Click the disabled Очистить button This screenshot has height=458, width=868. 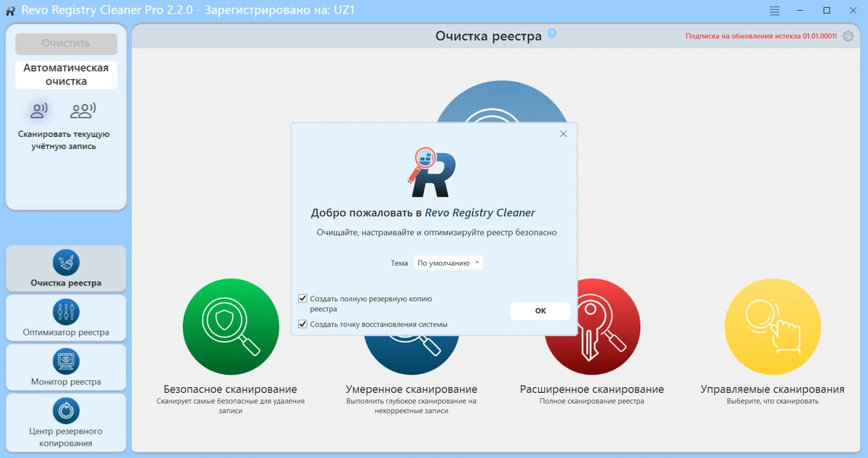coord(66,43)
